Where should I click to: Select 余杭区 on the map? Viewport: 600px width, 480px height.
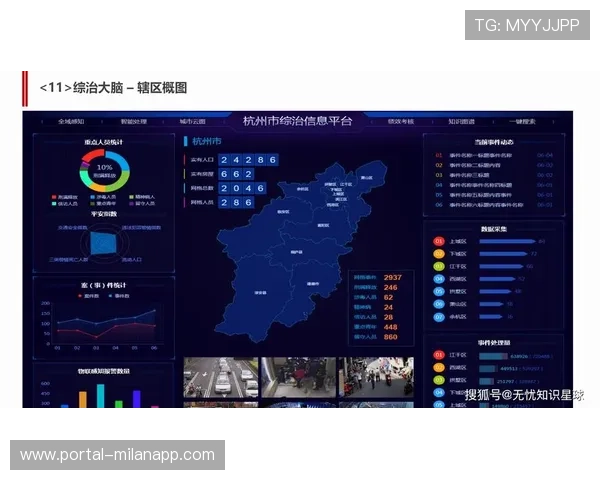point(303,189)
